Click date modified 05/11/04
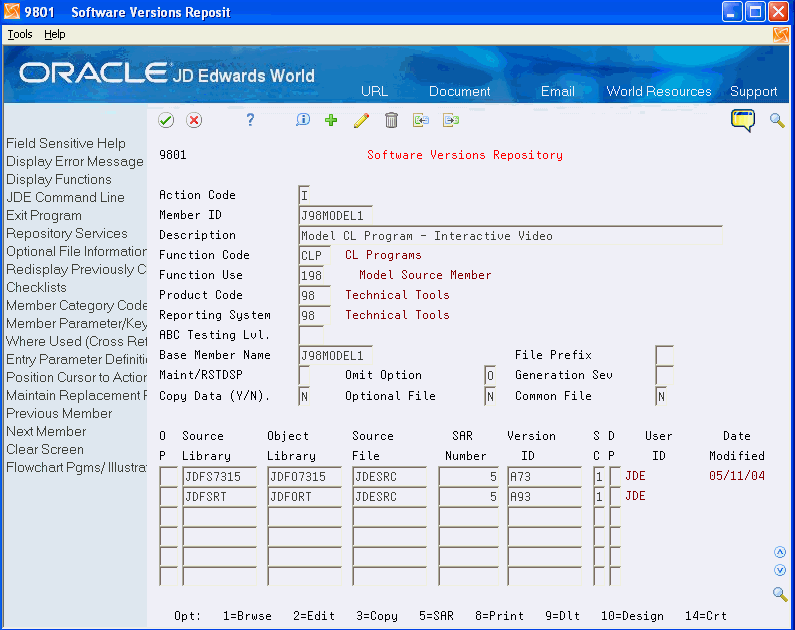Image resolution: width=795 pixels, height=630 pixels. click(737, 476)
